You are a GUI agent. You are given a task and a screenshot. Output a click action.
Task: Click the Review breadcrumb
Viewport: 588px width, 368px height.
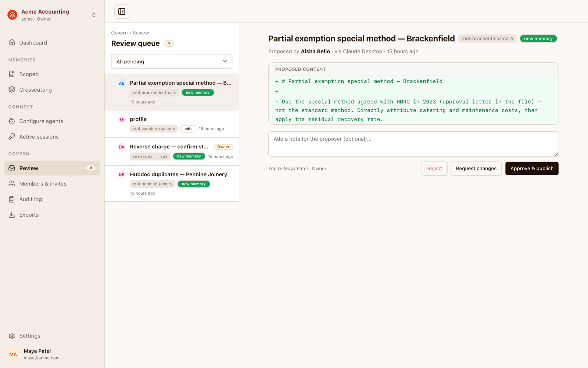click(x=141, y=33)
